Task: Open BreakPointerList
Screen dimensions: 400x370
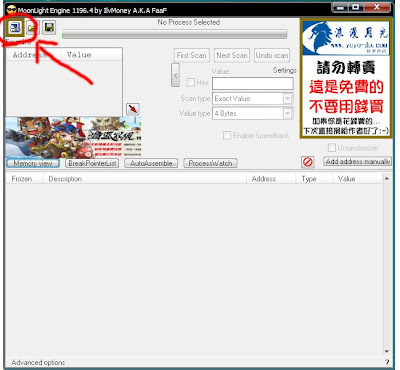Action: (92, 163)
